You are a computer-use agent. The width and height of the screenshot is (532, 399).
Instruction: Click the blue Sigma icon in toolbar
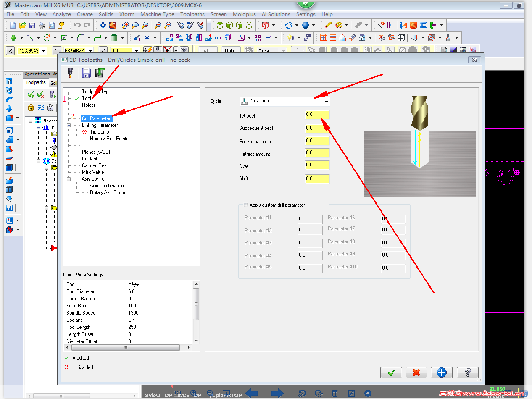[423, 25]
